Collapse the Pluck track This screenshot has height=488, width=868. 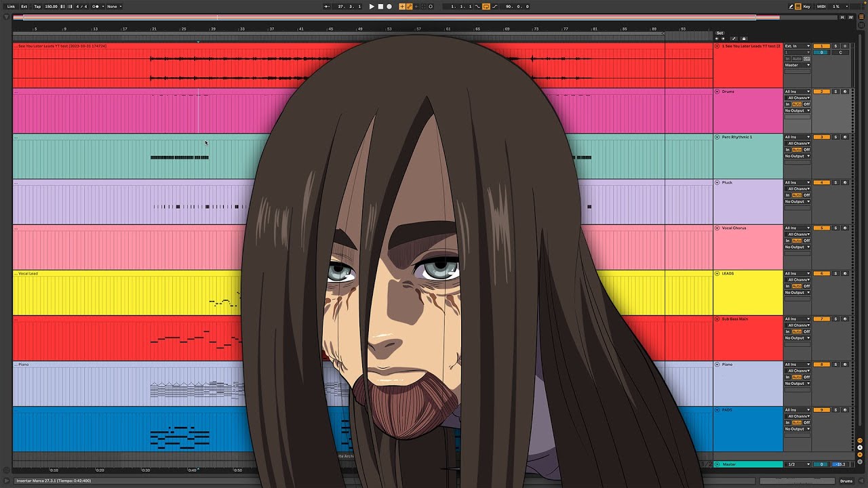(717, 182)
